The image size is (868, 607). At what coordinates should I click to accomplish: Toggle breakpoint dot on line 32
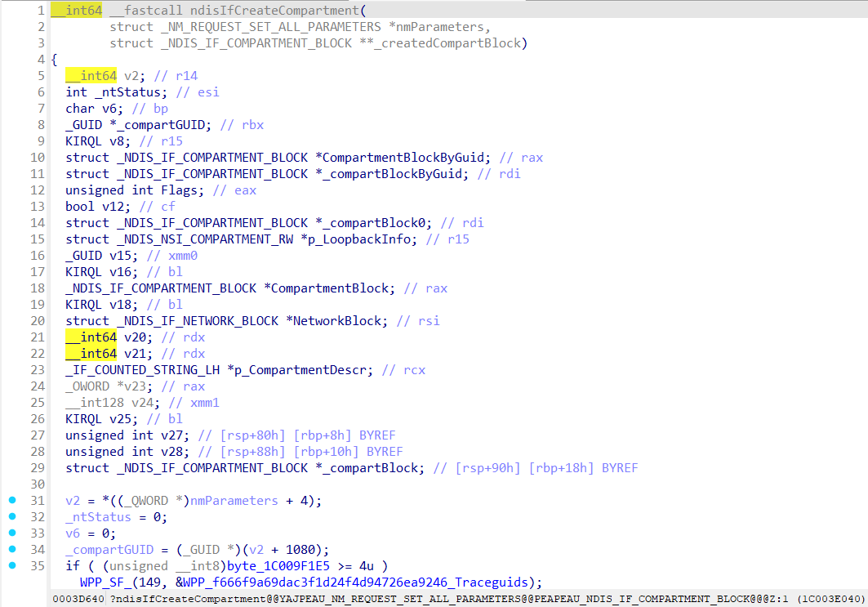point(12,516)
